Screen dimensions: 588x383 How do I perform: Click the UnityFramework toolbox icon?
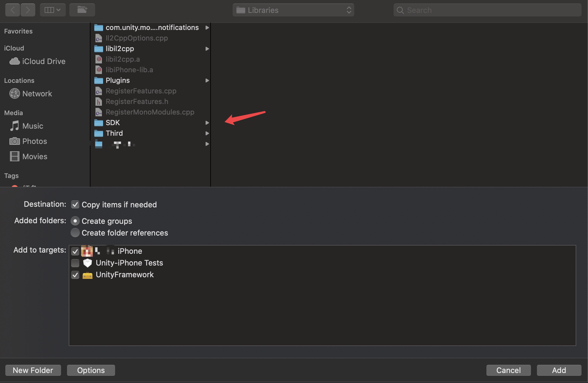click(88, 275)
